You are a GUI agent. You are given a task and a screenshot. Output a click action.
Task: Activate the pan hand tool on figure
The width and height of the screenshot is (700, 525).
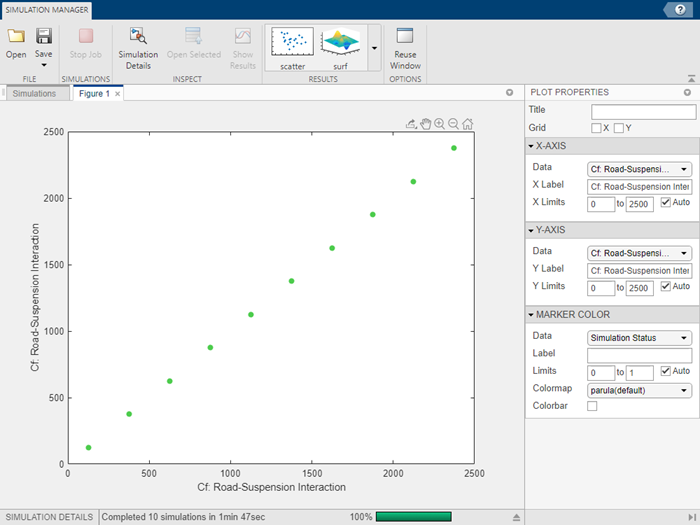(x=425, y=124)
